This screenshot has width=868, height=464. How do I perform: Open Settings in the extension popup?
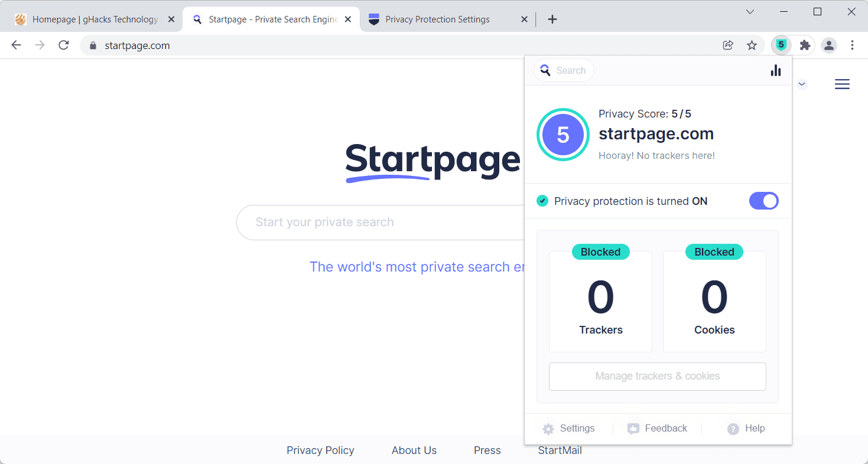pos(568,429)
